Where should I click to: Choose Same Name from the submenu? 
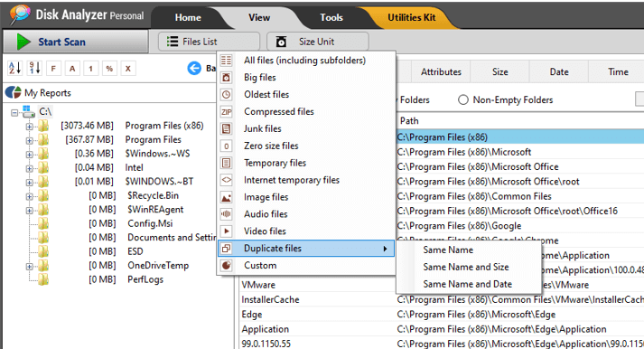448,250
